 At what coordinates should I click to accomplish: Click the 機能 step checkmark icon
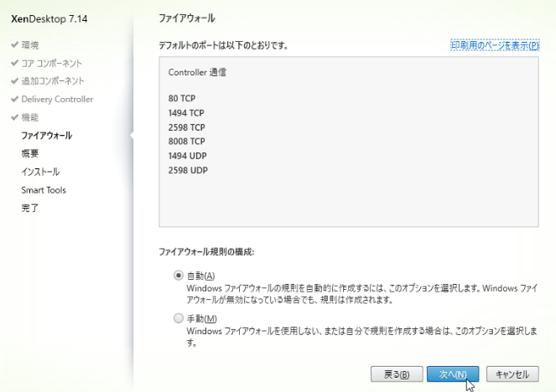point(14,117)
